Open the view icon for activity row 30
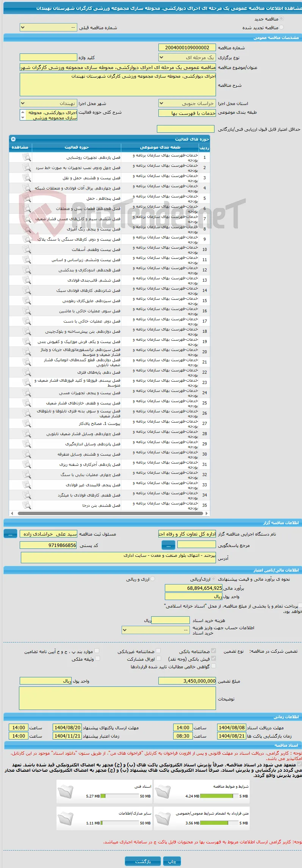Screen dimensions: 302x868 click(27, 454)
